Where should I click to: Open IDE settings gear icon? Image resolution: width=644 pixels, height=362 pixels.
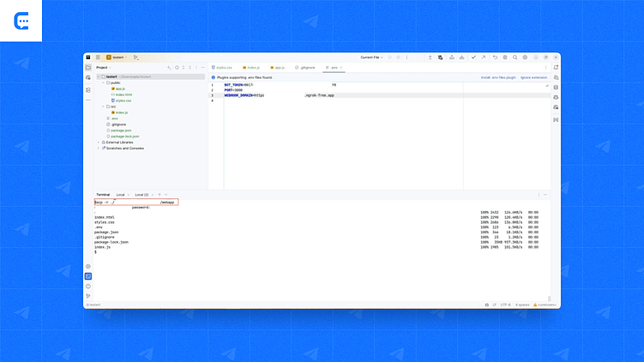click(x=525, y=57)
